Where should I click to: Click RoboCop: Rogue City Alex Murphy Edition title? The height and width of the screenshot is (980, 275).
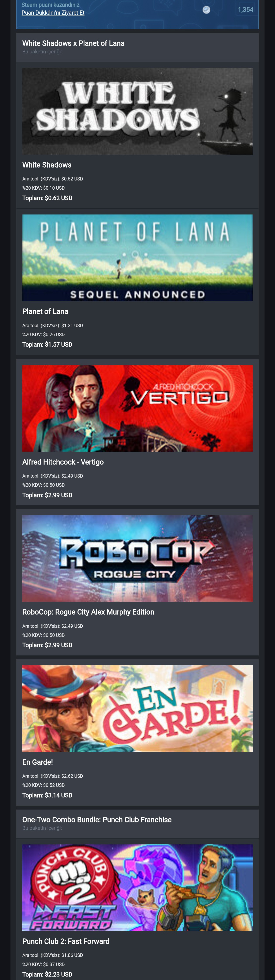click(88, 612)
